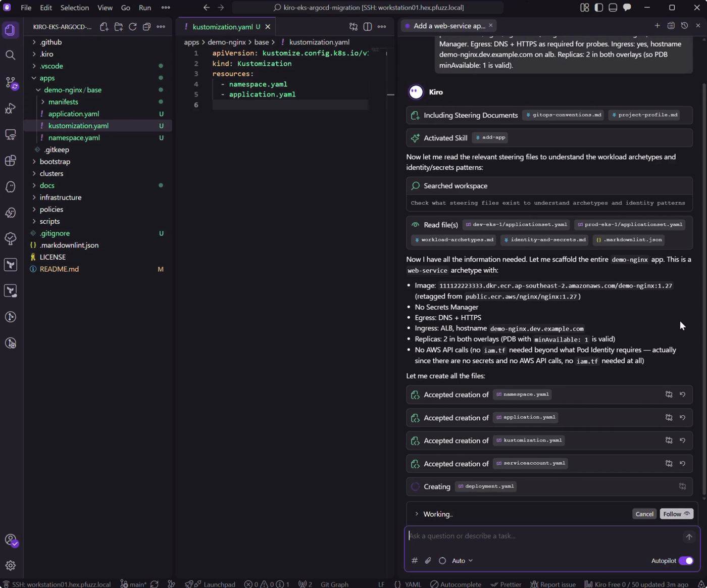Expand the .github folder
Screen dimensions: 707x588
(98, 42)
